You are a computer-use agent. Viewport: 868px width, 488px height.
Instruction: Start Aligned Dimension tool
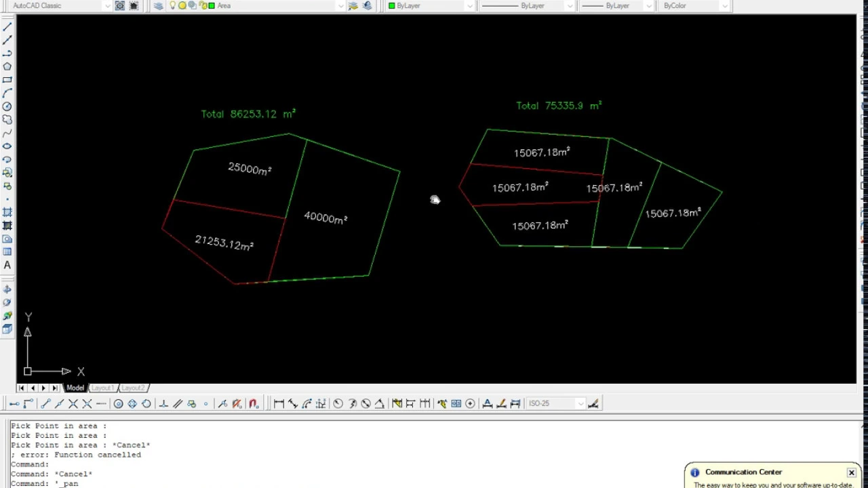click(x=293, y=404)
